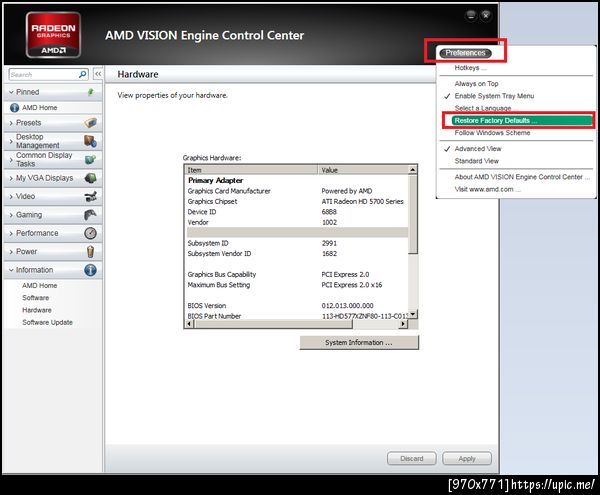Screen dimensions: 600x495
Task: Click the Radeon Graphics AMD logo
Action: (54, 35)
